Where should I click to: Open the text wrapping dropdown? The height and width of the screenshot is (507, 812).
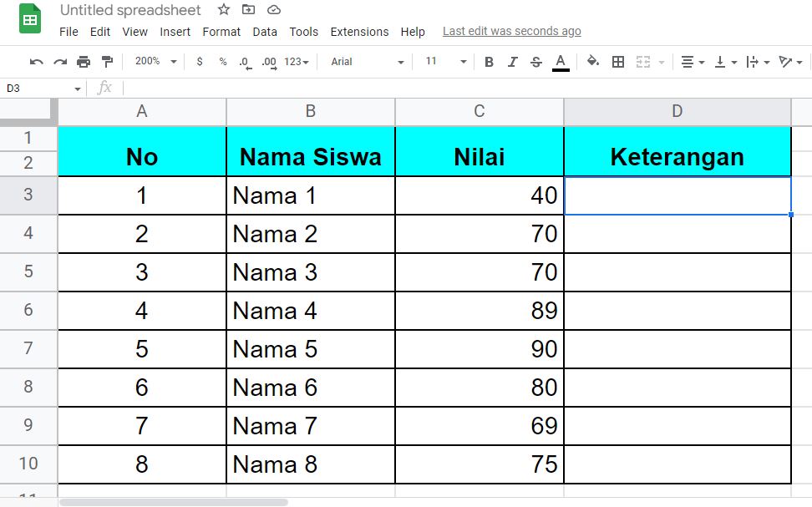pyautogui.click(x=759, y=62)
